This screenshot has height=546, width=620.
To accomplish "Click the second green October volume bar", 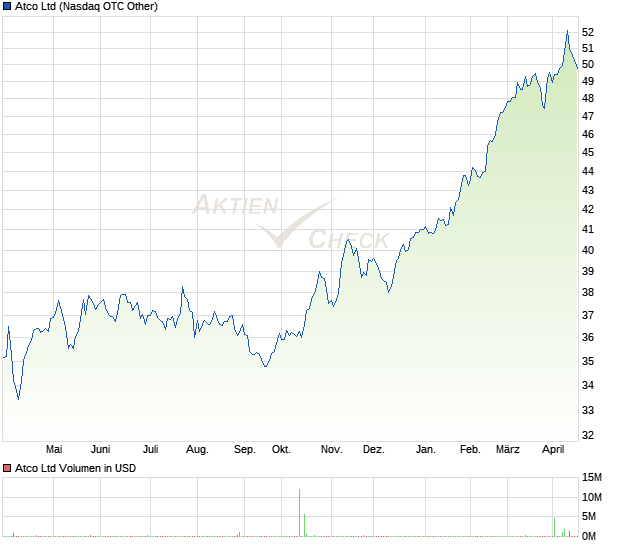I will coord(304,525).
